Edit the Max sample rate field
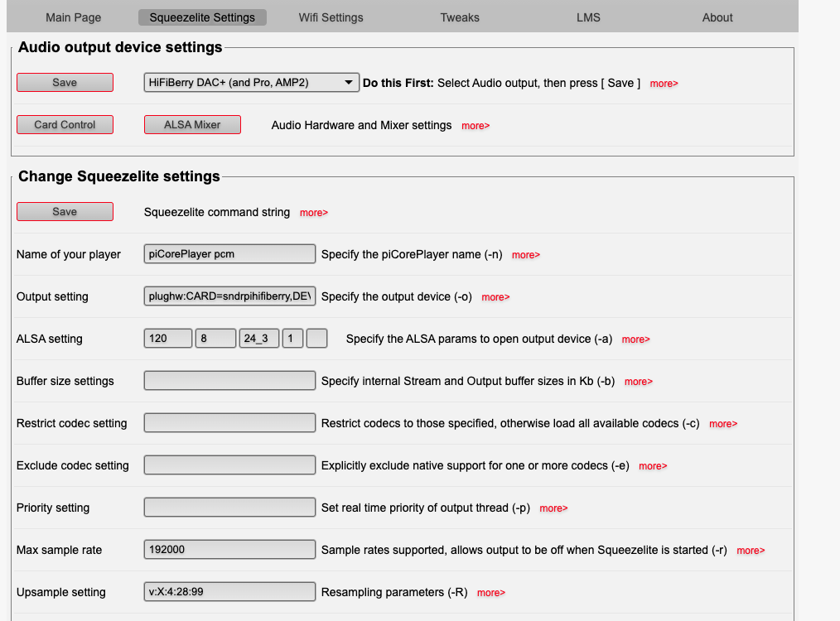Image resolution: width=840 pixels, height=621 pixels. (x=229, y=550)
